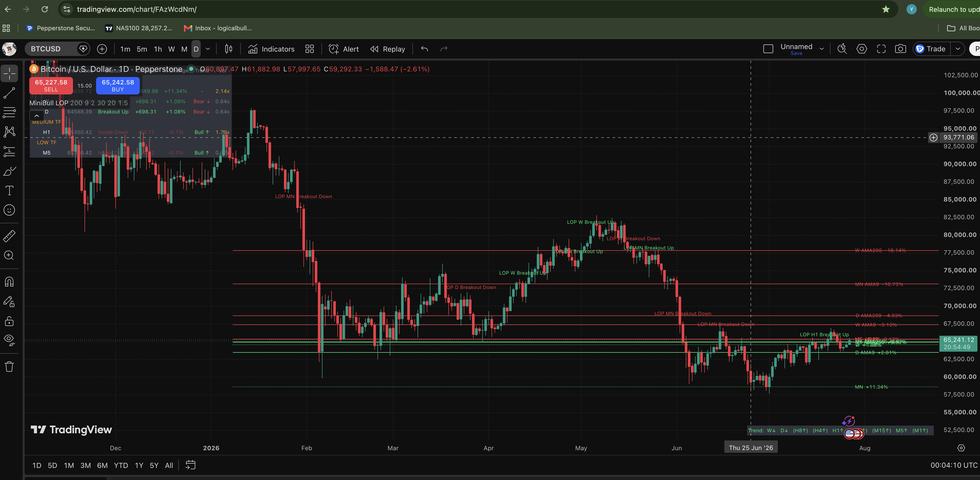Open the Indicators dialog

pyautogui.click(x=271, y=49)
